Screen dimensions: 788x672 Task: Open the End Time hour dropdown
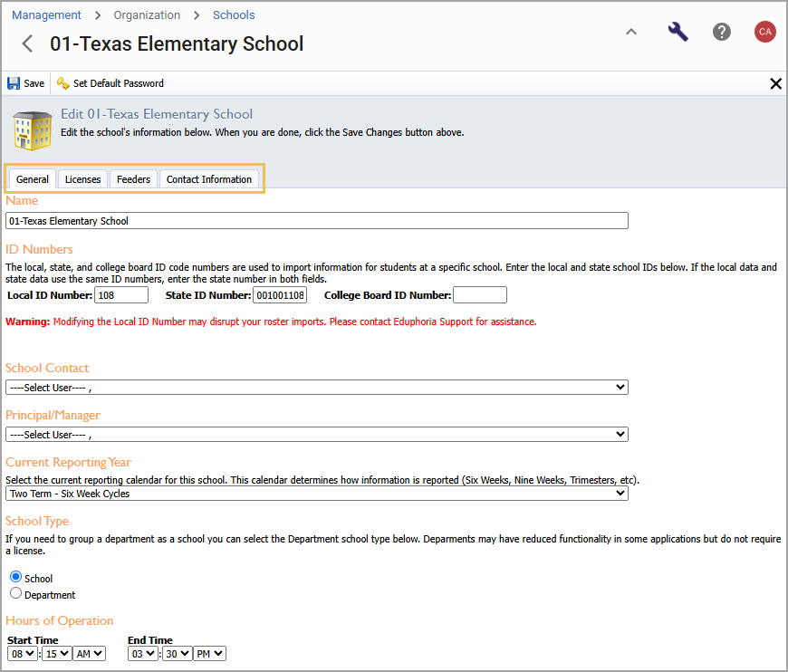143,653
